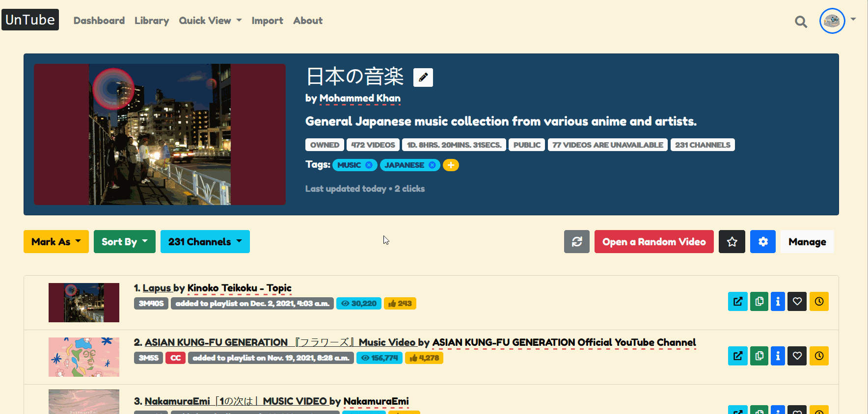Image resolution: width=868 pixels, height=414 pixels.
Task: Click the star favorite playlist button
Action: point(732,241)
